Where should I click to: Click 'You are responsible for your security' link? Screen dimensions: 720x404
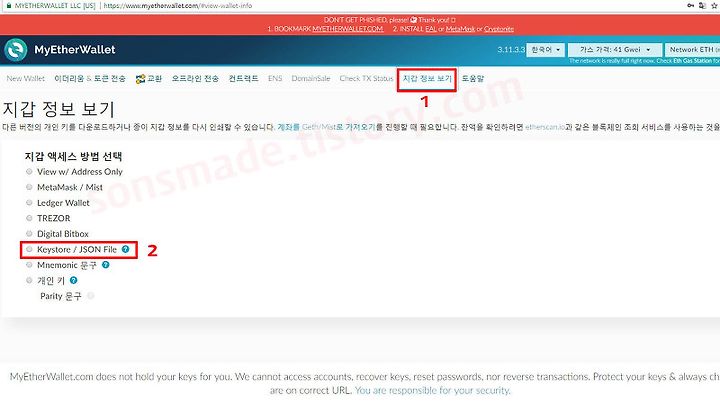[433, 390]
